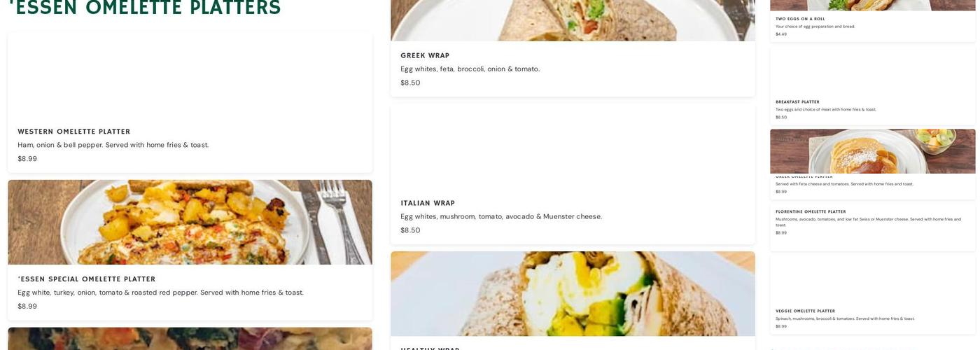
Task: Click the 'Essen Special Omelette Platter photo
Action: 190,222
